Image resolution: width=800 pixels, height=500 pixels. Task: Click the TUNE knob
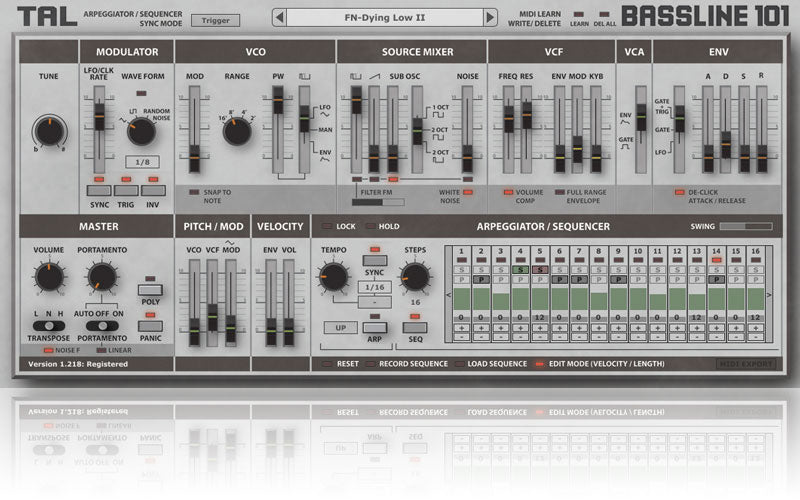pos(49,131)
